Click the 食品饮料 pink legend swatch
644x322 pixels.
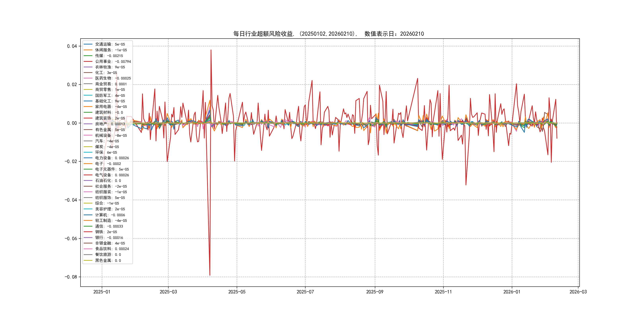coord(88,249)
